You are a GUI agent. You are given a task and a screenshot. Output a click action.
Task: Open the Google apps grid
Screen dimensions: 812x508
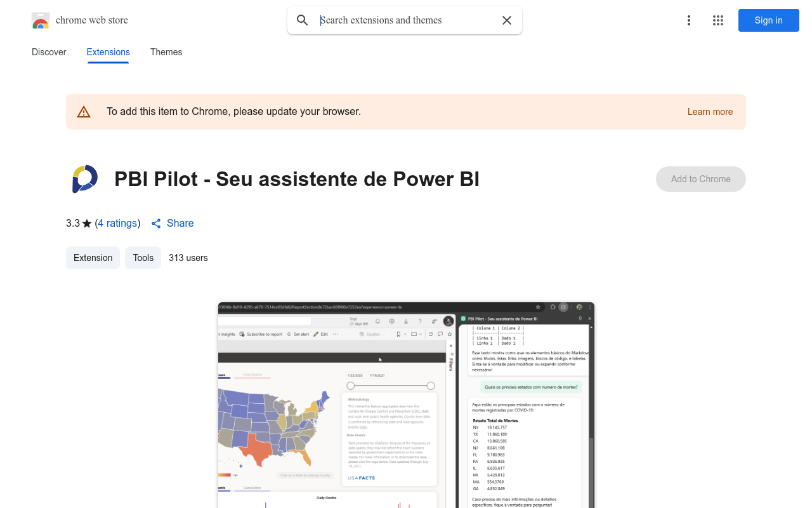tap(718, 20)
